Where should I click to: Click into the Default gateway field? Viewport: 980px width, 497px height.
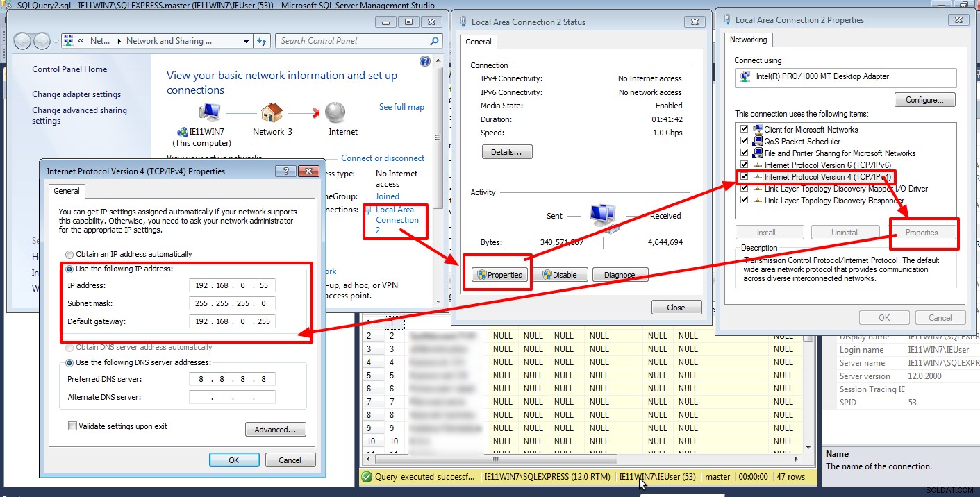tap(232, 321)
